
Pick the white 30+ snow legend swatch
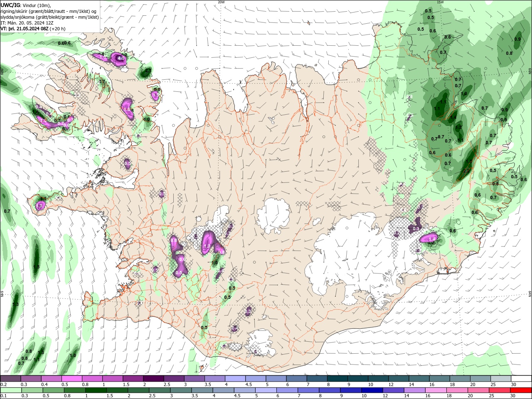click(x=522, y=379)
